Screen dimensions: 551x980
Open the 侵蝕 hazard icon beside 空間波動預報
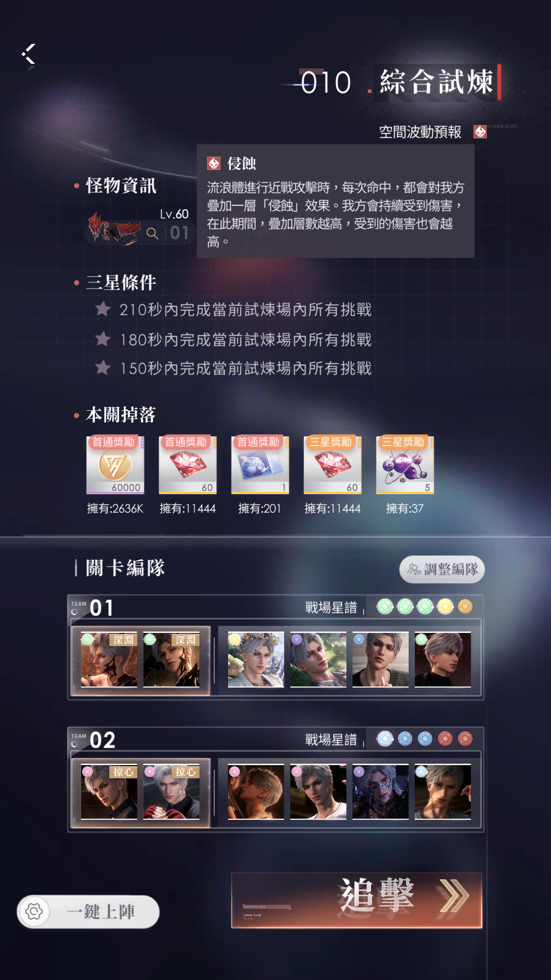click(480, 132)
